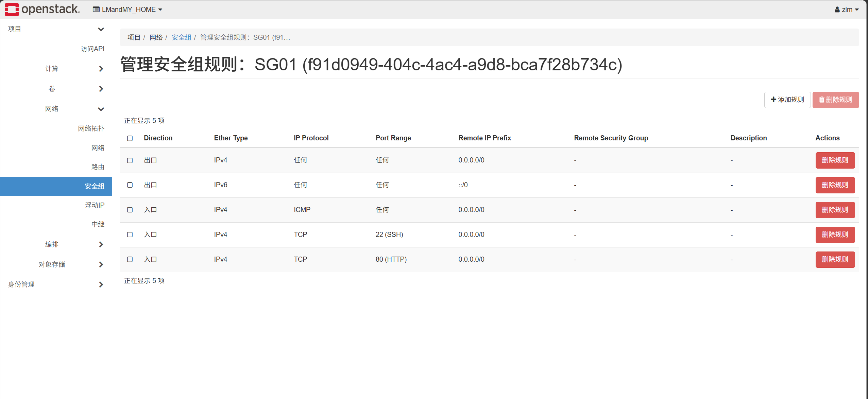Check the IPv6 出口 rule checkbox
The height and width of the screenshot is (399, 868).
[130, 185]
